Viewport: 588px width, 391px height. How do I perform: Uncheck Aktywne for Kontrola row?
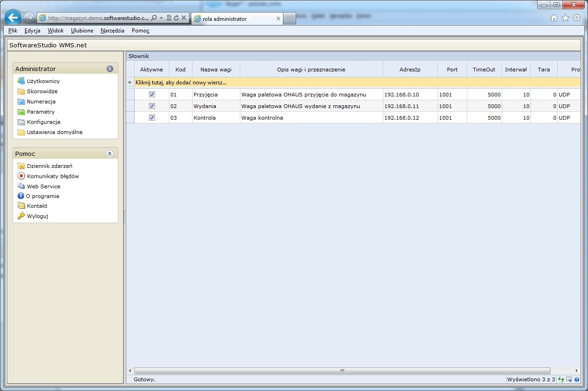[x=152, y=117]
